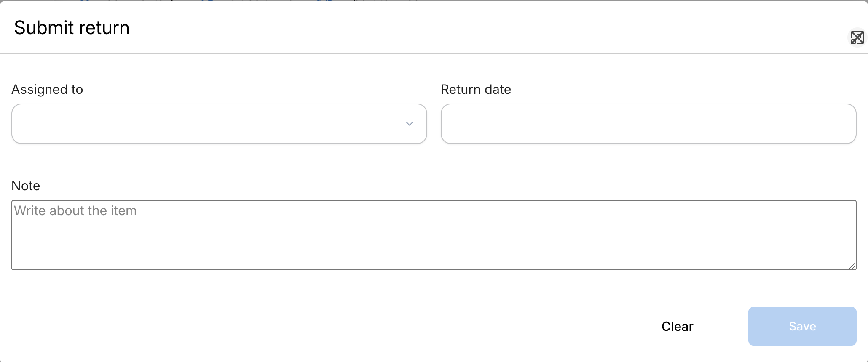Click the icon beside Edit columns

pos(207,1)
